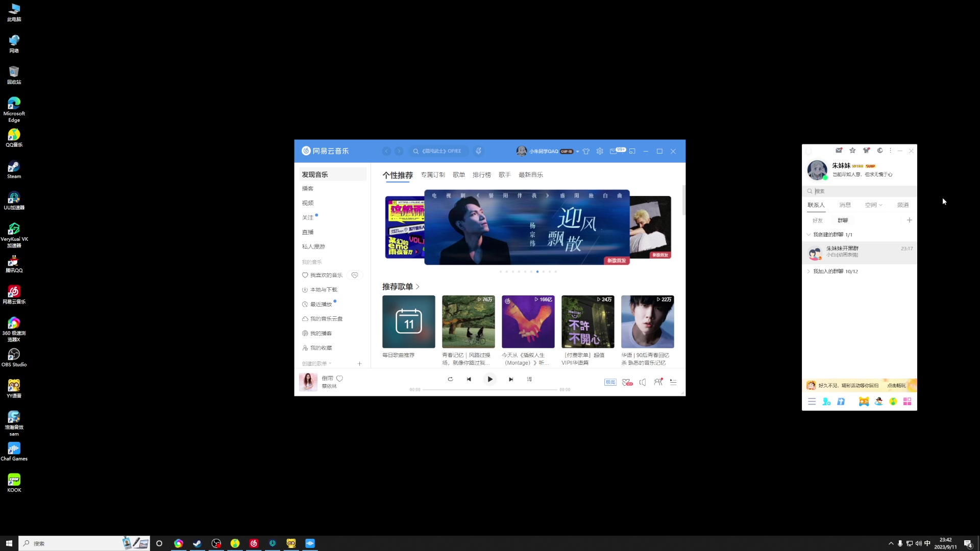Click the plus add icon in QQ
The height and width of the screenshot is (551, 980).
pyautogui.click(x=909, y=220)
